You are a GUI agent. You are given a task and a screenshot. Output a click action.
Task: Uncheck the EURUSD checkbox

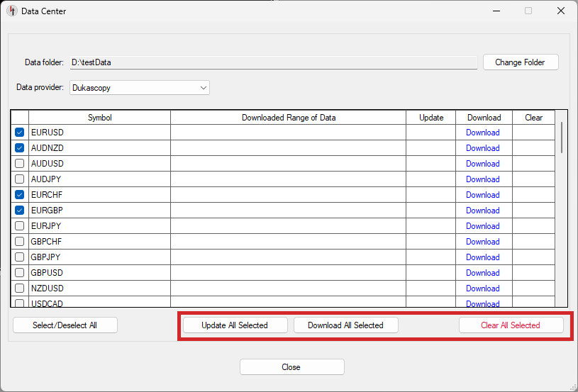[20, 133]
